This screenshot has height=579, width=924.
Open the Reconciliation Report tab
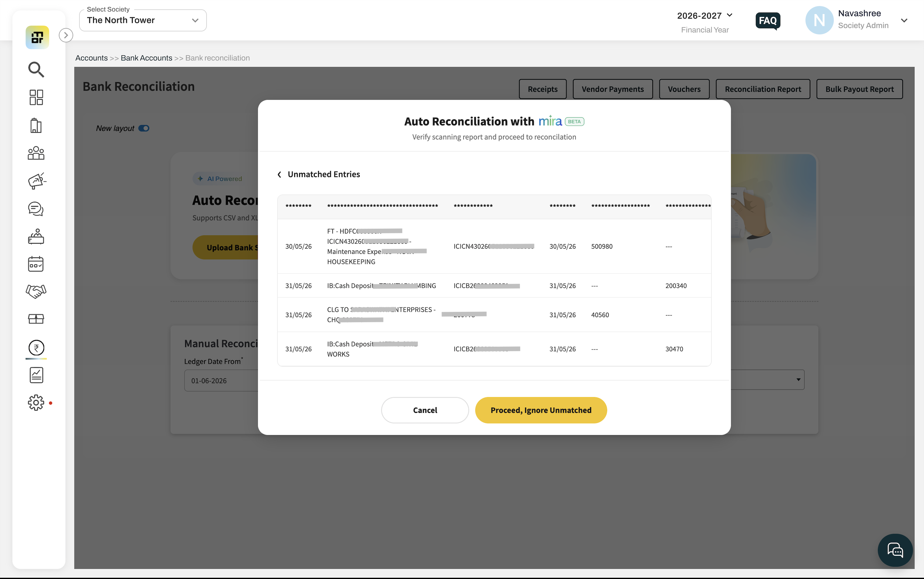762,89
